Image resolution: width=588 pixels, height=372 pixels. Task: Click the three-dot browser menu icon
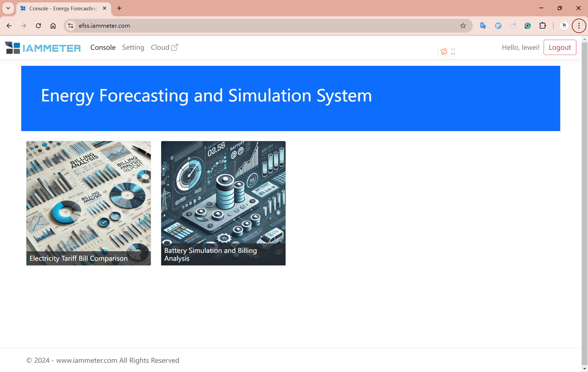[x=578, y=26]
